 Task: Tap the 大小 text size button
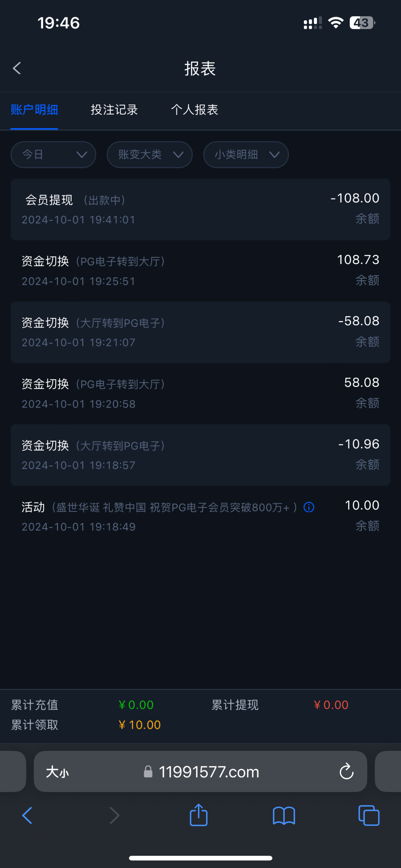tap(57, 772)
